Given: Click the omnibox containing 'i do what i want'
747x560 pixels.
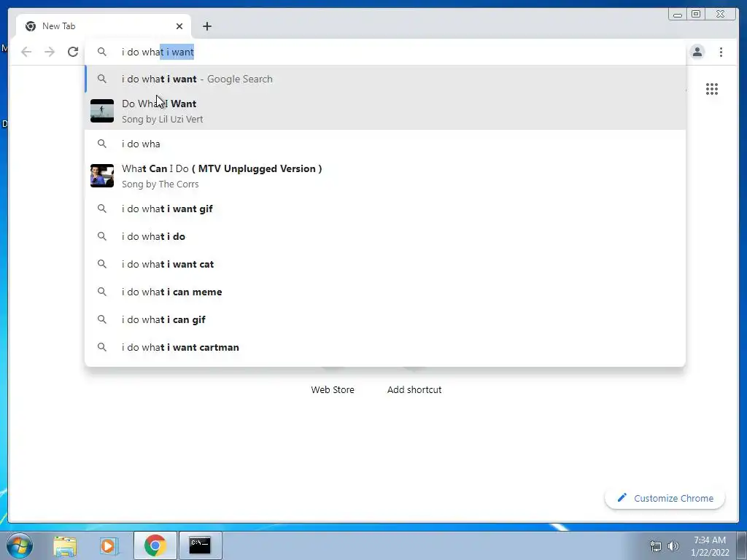Looking at the screenshot, I should point(385,52).
